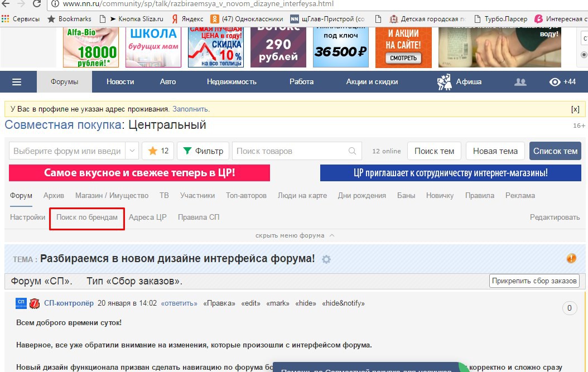
Task: Click Прикрепить сбор заказов button
Action: (x=534, y=281)
